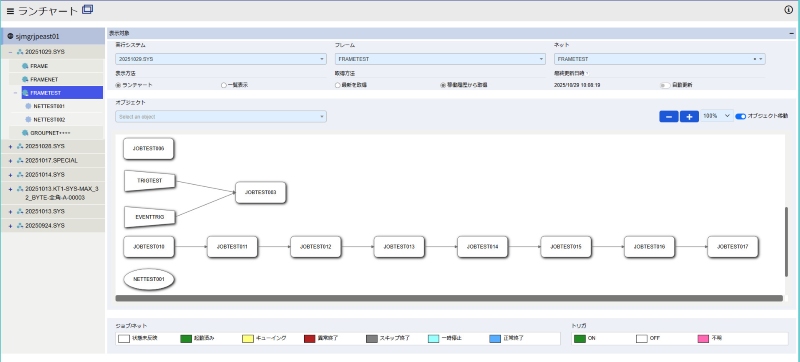
Task: Click the JOBTEST017 job node
Action: [733, 247]
